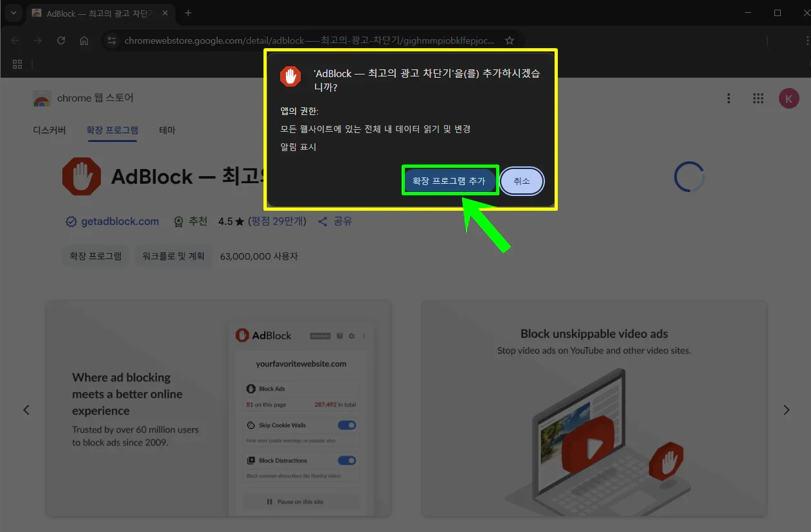Image resolution: width=811 pixels, height=532 pixels.
Task: Cancel the dialog with 취소 button
Action: [522, 181]
